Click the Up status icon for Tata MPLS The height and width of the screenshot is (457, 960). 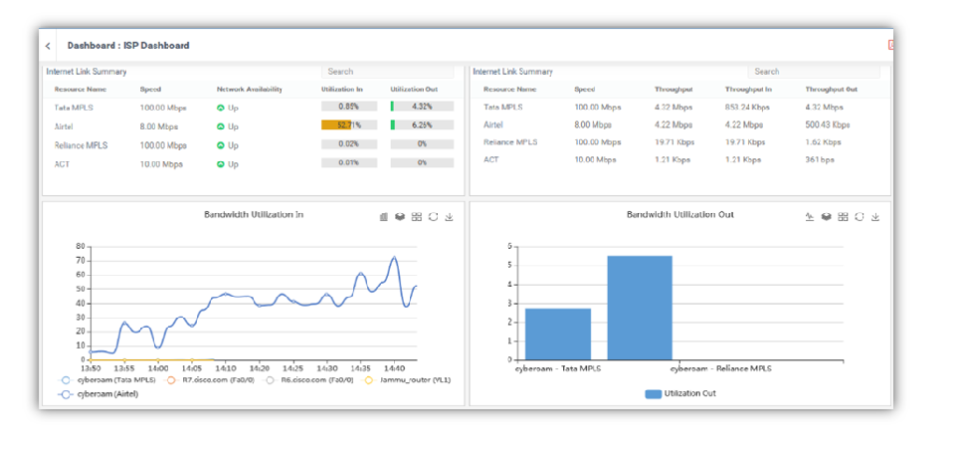point(220,108)
